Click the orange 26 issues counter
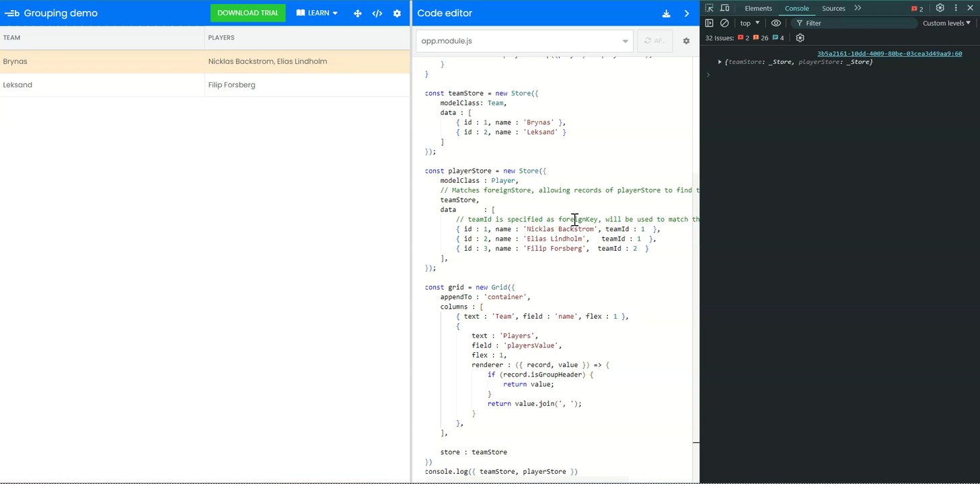This screenshot has width=980, height=484. pos(761,38)
